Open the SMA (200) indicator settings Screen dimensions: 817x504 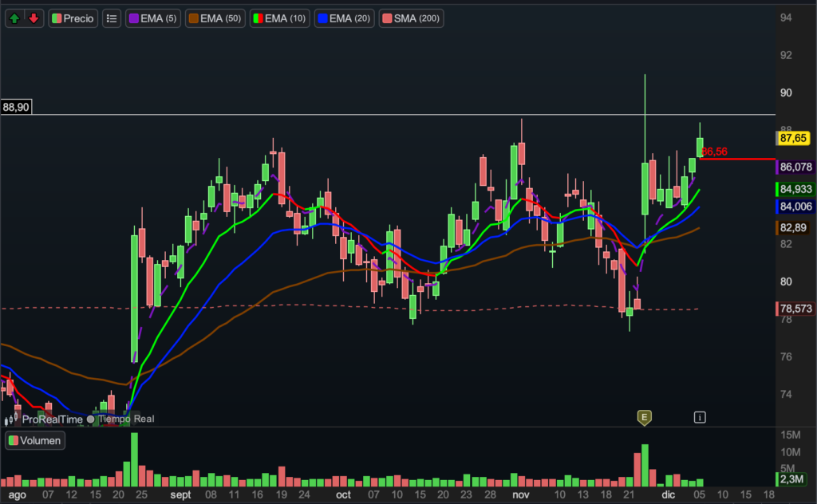tap(411, 18)
